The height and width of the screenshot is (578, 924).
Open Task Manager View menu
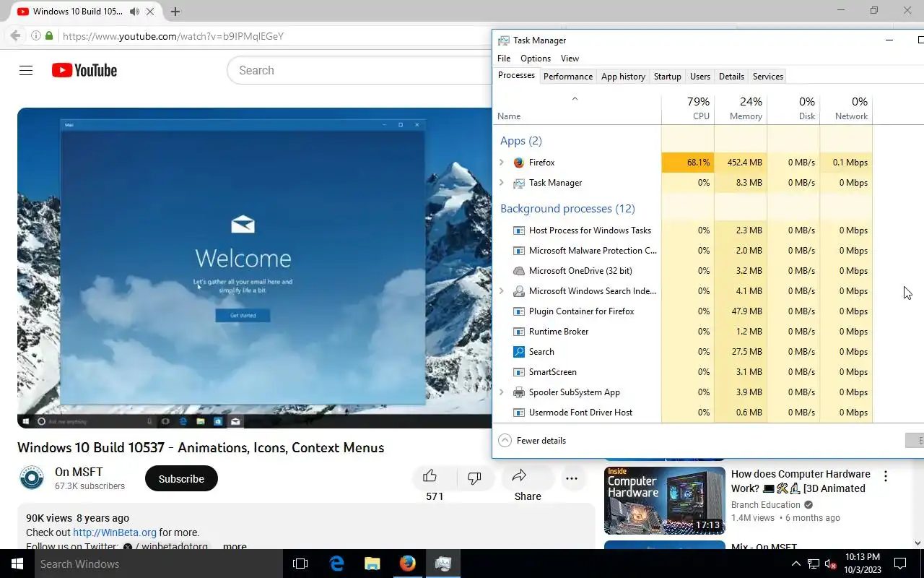[570, 59]
